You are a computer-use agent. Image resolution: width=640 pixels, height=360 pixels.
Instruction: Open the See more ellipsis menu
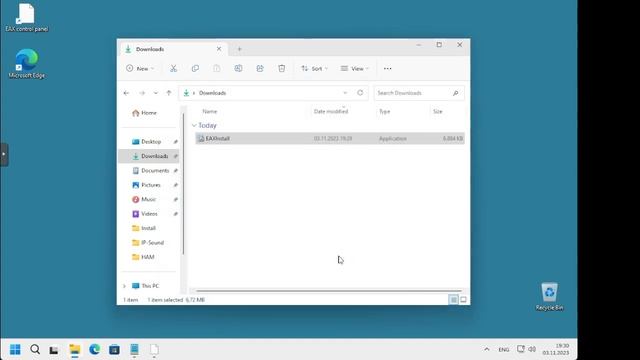click(387, 69)
